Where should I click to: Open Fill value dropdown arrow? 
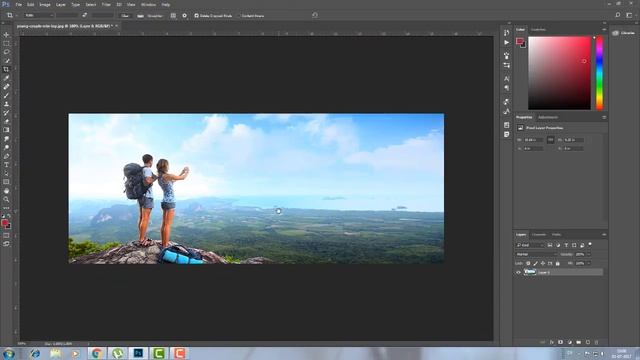(589, 263)
